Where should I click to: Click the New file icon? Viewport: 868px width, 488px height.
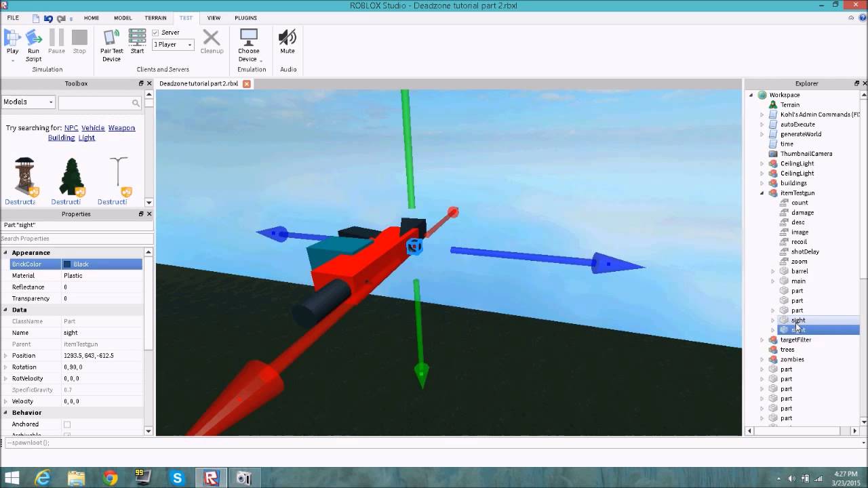[36, 18]
